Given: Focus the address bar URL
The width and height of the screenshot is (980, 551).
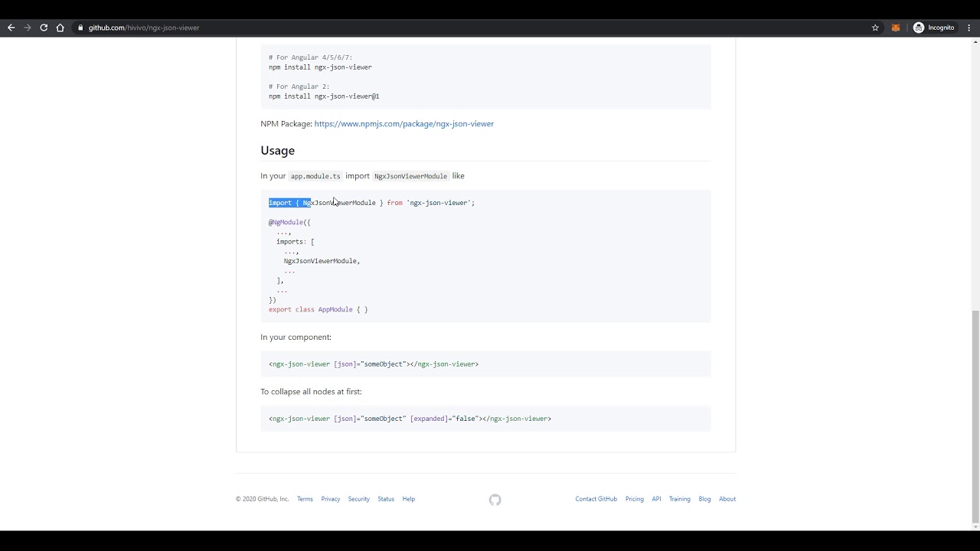Looking at the screenshot, I should click(x=144, y=28).
